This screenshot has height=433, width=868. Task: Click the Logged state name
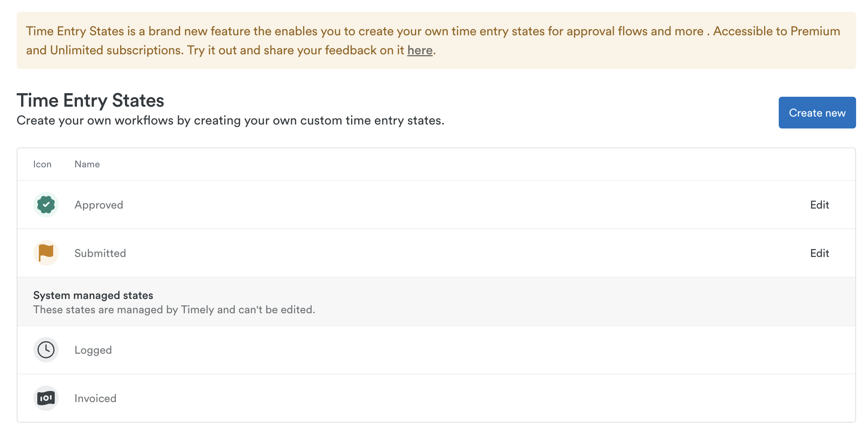click(x=93, y=350)
